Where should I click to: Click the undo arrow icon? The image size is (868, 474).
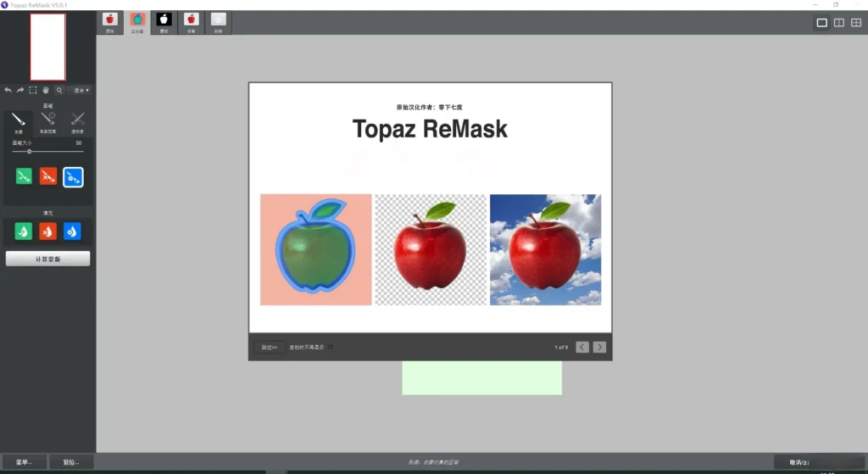pos(8,90)
